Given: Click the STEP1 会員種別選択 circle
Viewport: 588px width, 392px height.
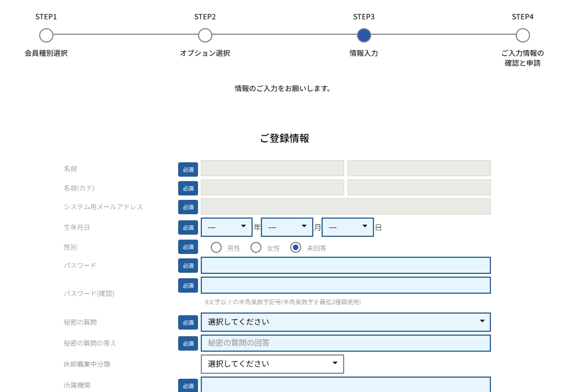Looking at the screenshot, I should [46, 35].
